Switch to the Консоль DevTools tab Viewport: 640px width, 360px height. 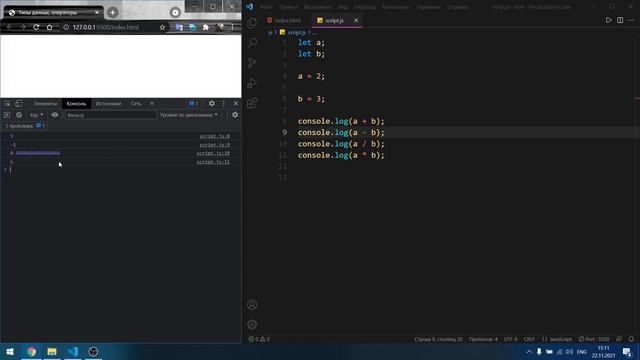(76, 104)
